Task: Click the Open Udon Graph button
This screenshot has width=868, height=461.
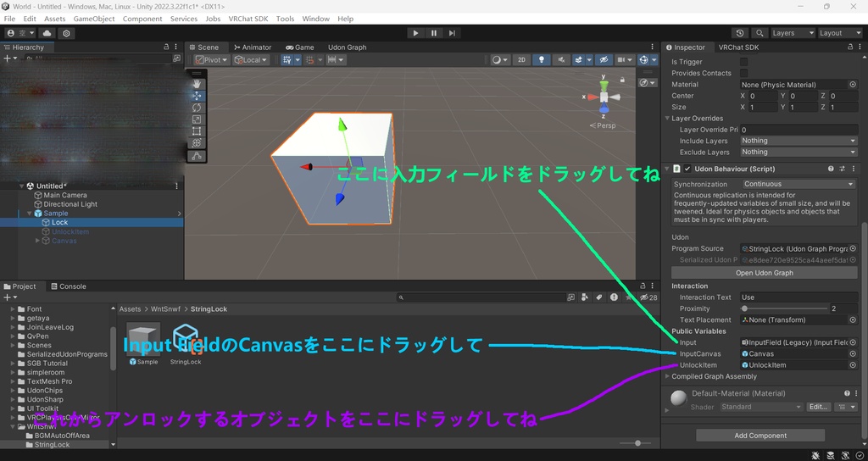Action: click(764, 273)
